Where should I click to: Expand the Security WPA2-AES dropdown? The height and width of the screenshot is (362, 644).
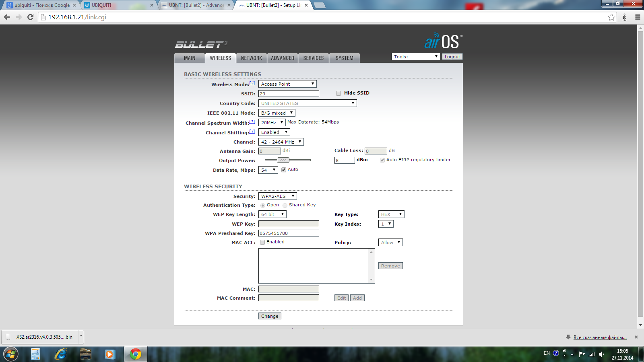point(277,196)
